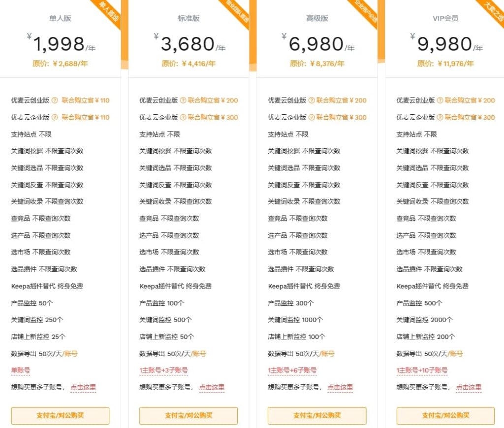Viewport: 504px width, 428px height.
Task: Click help icon beside 优麦云创业版 in 单人版
Action: pyautogui.click(x=55, y=100)
